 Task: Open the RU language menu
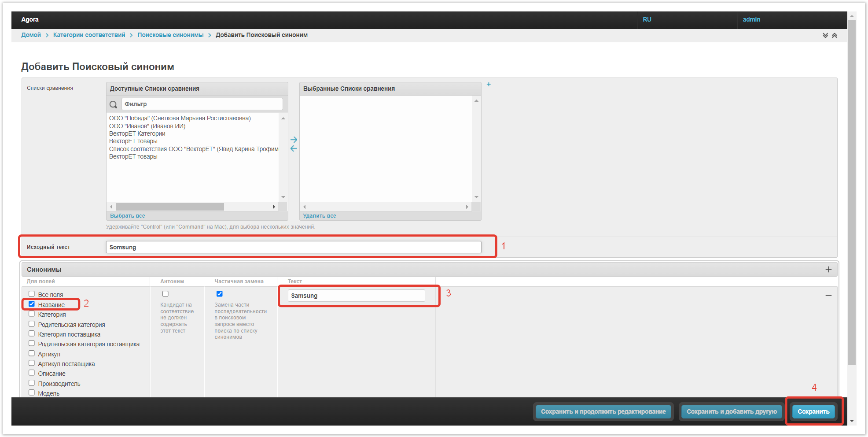[x=647, y=20]
